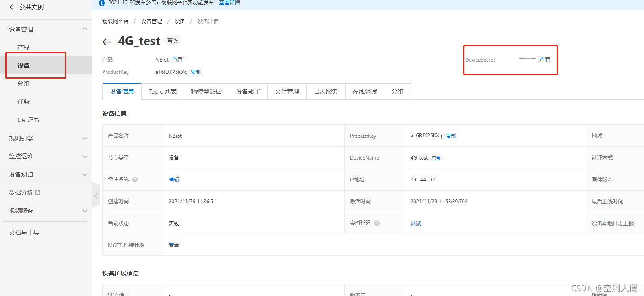Switch to the 在线调试 tab
This screenshot has width=644, height=296.
[365, 91]
